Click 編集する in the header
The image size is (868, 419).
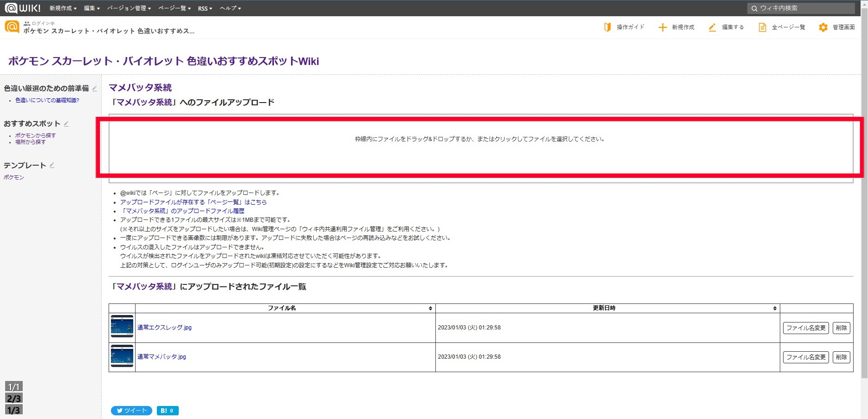pos(733,27)
